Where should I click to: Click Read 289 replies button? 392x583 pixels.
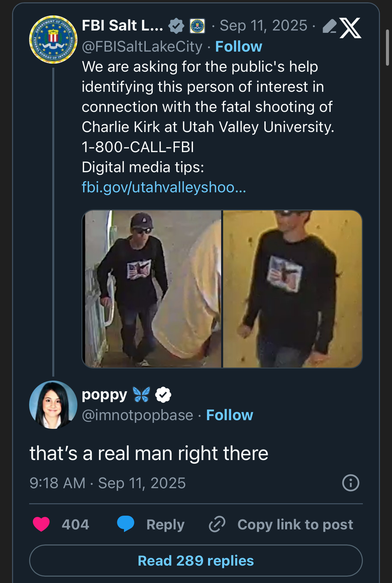coord(196,561)
